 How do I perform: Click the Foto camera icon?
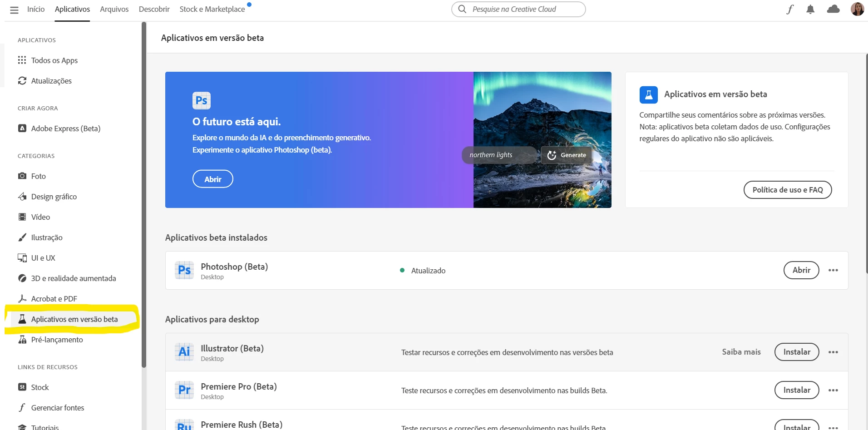(22, 176)
